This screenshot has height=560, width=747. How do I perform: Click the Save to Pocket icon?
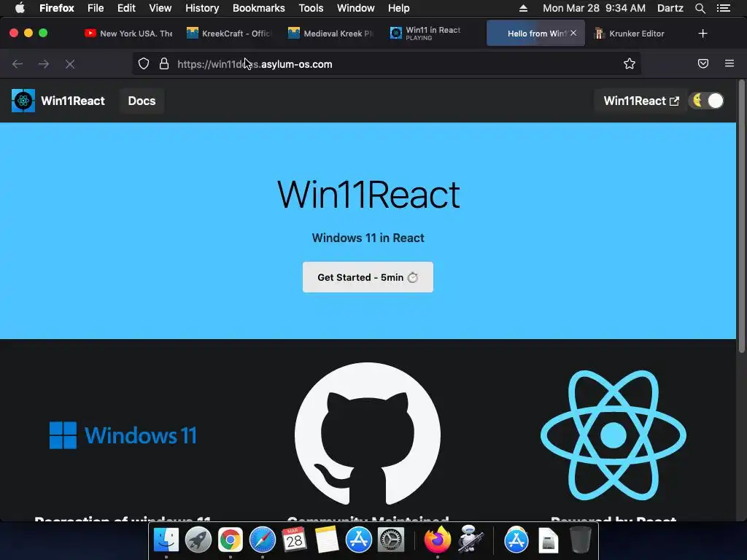[x=703, y=63]
